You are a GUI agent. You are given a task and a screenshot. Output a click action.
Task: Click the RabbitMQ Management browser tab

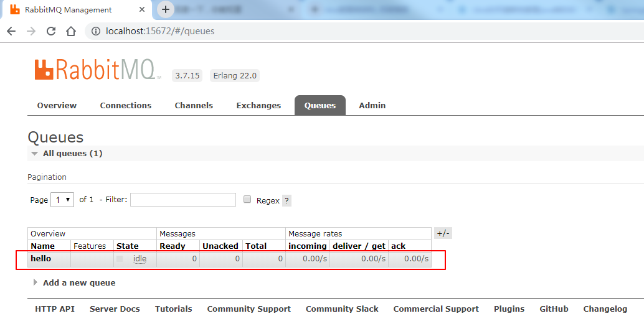pyautogui.click(x=77, y=9)
